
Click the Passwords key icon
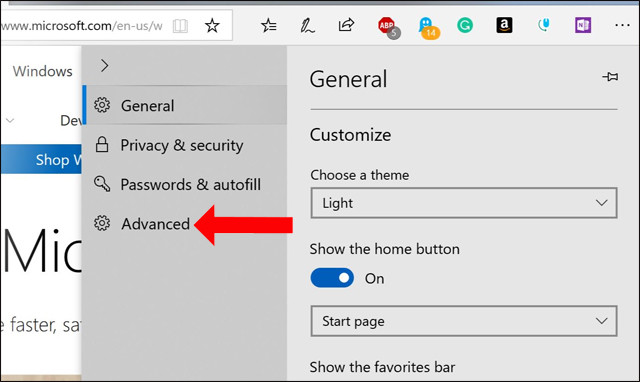(x=102, y=184)
